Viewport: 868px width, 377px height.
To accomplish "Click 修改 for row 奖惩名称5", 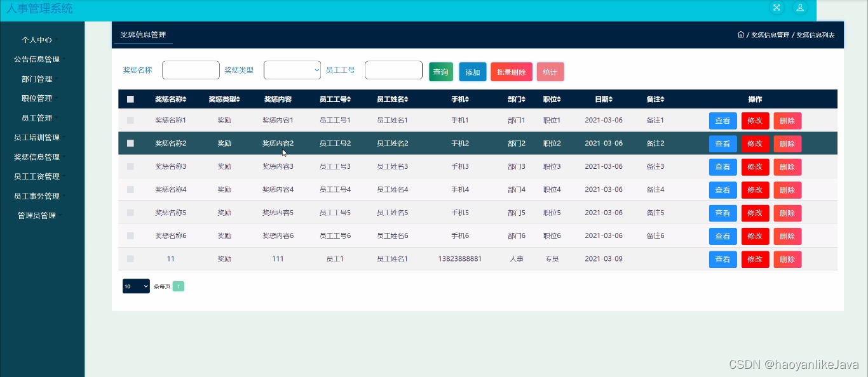I will (x=756, y=213).
